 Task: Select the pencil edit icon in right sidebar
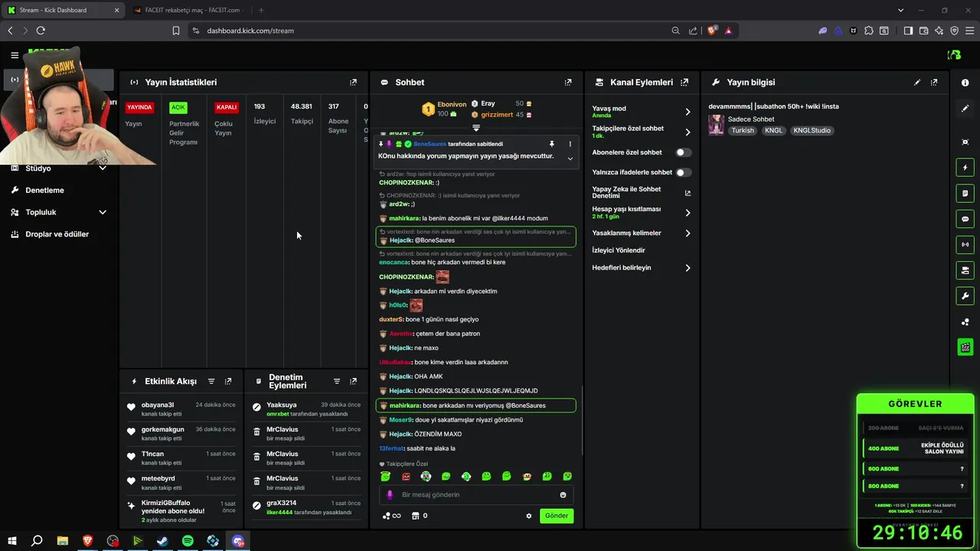coord(965,109)
